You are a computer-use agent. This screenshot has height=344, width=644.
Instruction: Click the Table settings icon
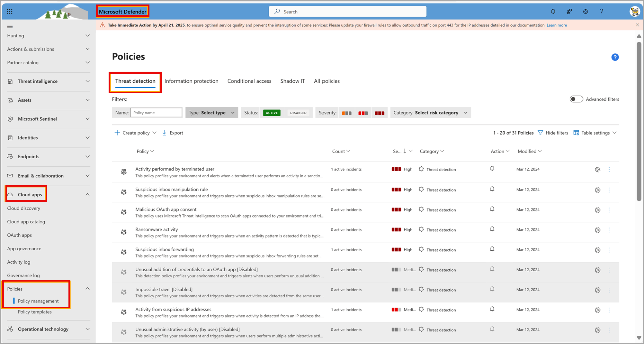(576, 133)
